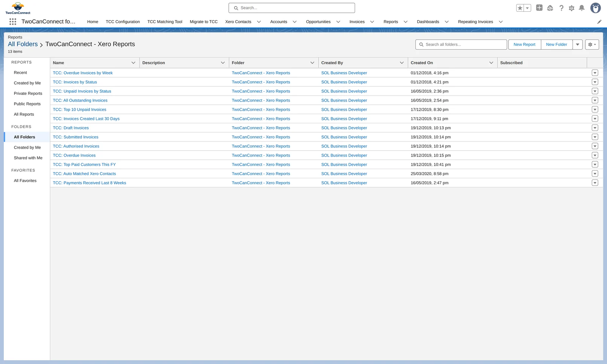Screen dimensions: 607x364
Task: Open the TCC: Top 10 Unpaid Invoices report
Action: click(79, 110)
